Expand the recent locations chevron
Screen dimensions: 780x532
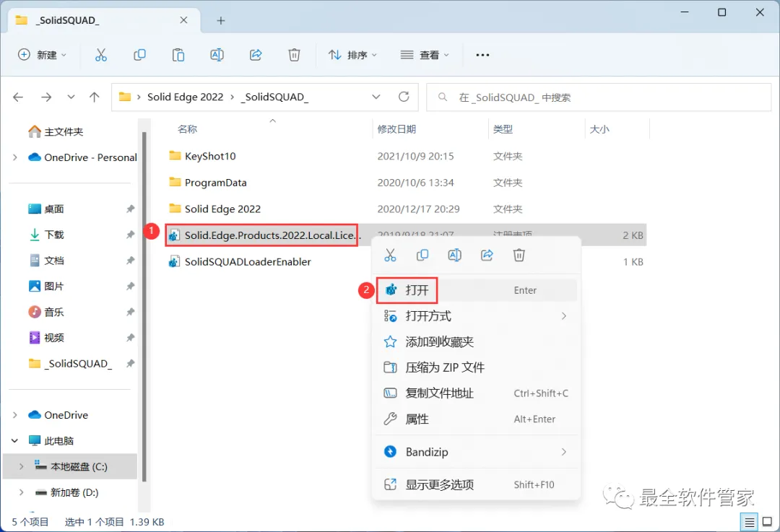71,97
